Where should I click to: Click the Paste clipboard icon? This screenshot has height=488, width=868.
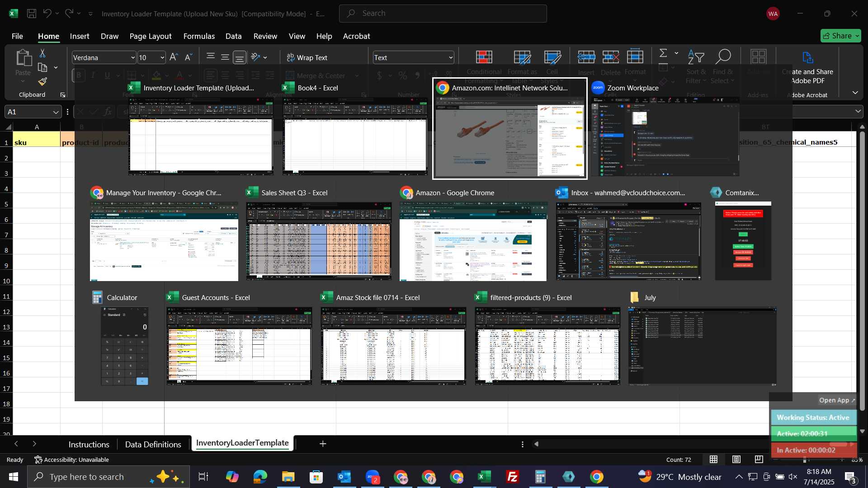coord(23,58)
